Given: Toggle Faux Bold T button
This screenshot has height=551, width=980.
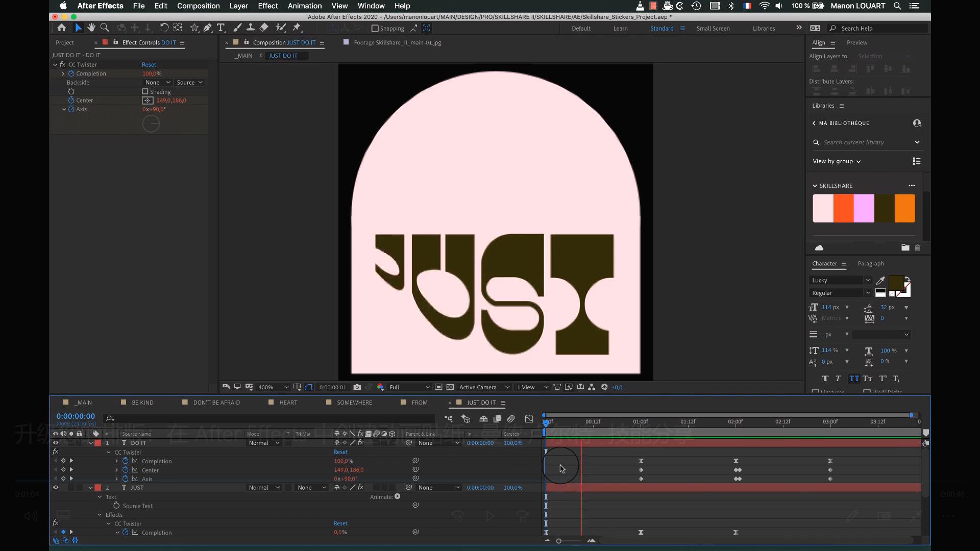Looking at the screenshot, I should point(825,379).
